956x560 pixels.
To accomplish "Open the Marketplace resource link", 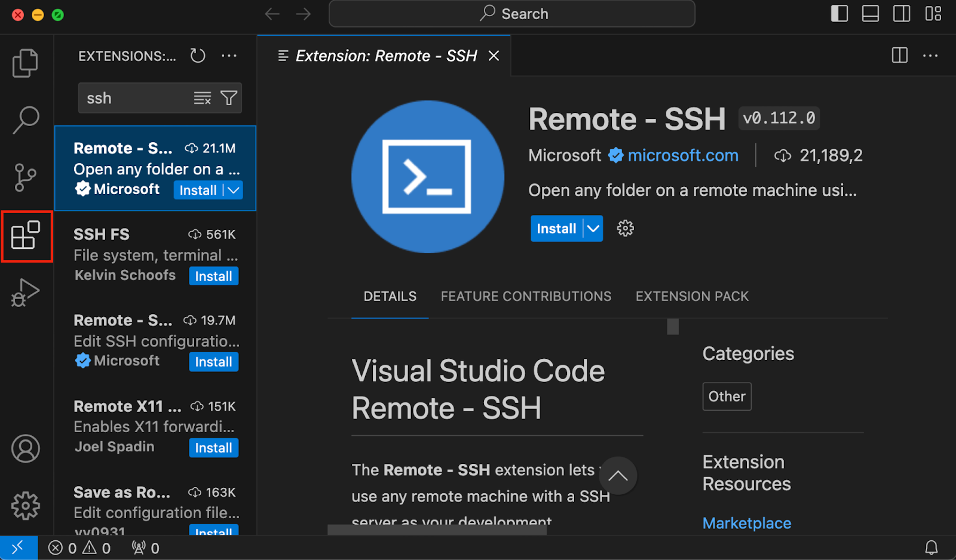I will [x=747, y=523].
